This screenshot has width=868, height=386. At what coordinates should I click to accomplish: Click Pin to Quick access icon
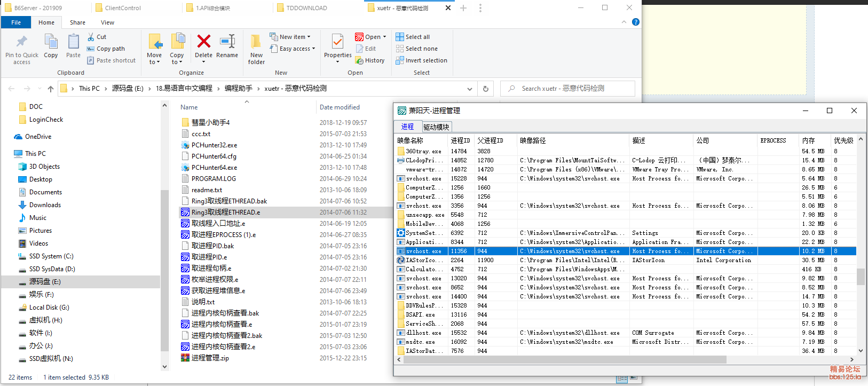point(22,43)
